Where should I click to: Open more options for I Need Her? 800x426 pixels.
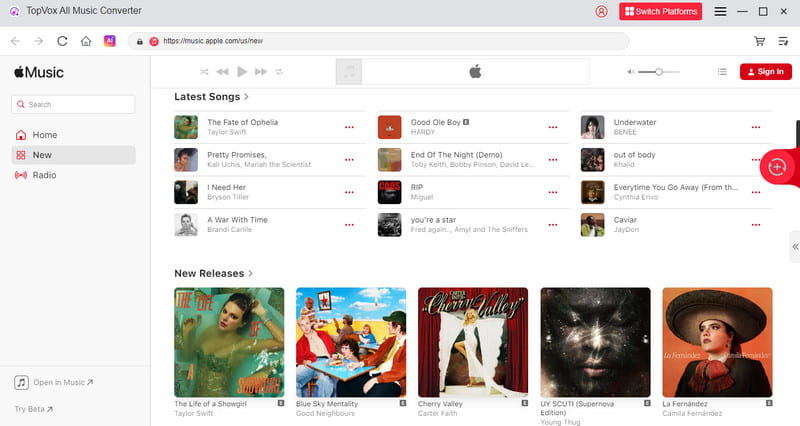click(x=349, y=192)
